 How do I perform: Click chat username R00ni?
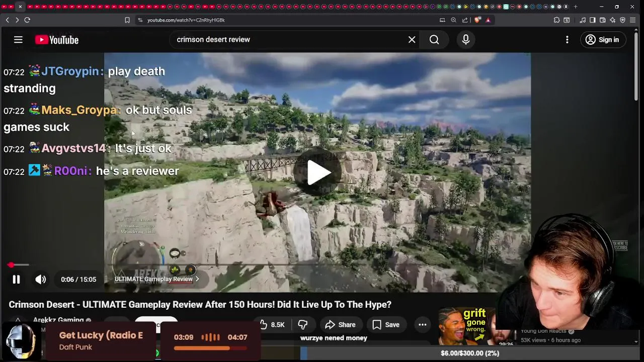pos(70,171)
